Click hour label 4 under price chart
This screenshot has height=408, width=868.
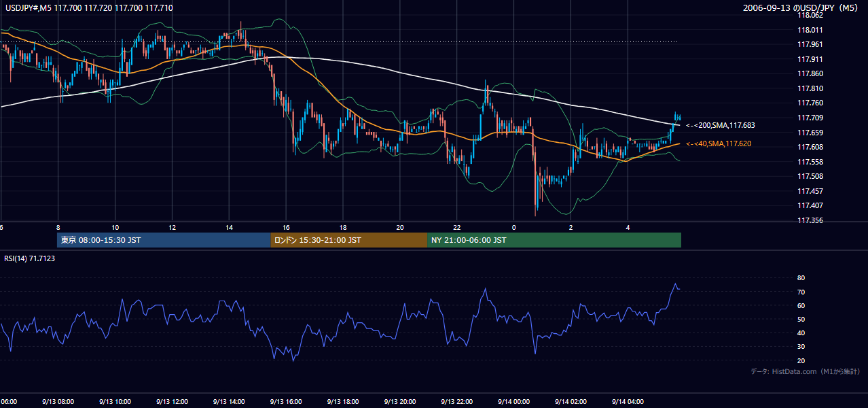628,227
